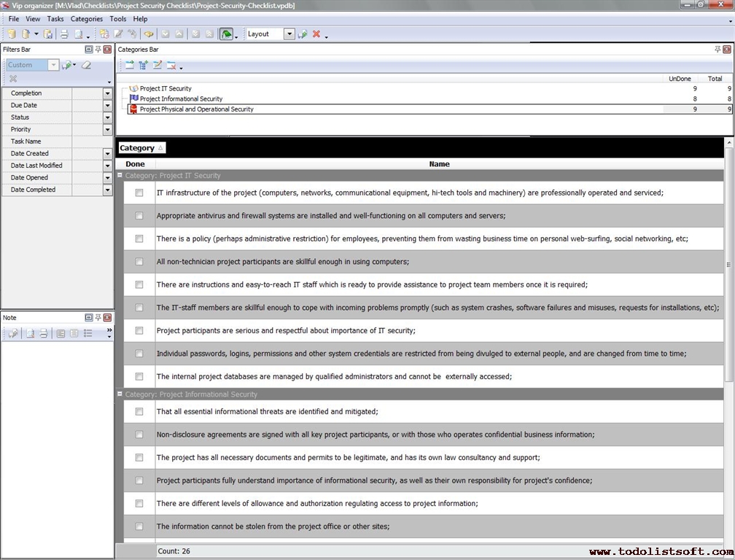Click the red delete X in main toolbar
735x560 pixels.
[x=316, y=34]
